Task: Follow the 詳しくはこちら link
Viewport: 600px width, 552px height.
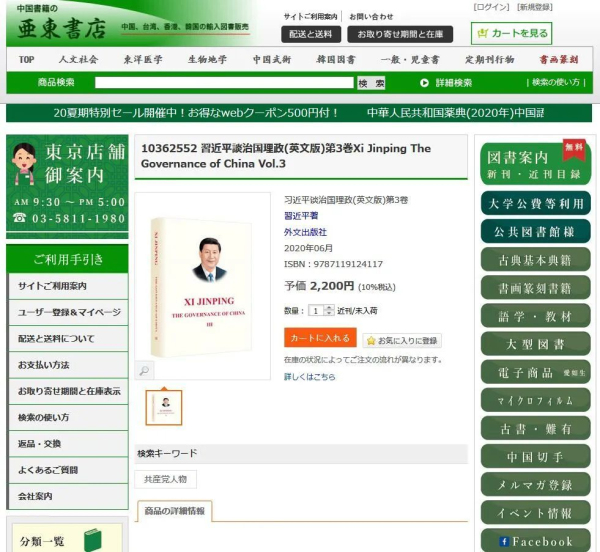Action: pos(309,377)
